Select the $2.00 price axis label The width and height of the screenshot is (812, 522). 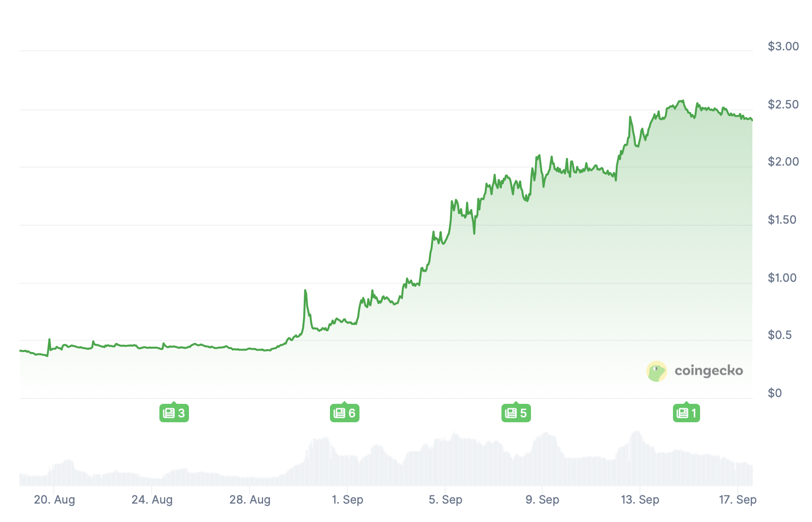click(x=783, y=162)
